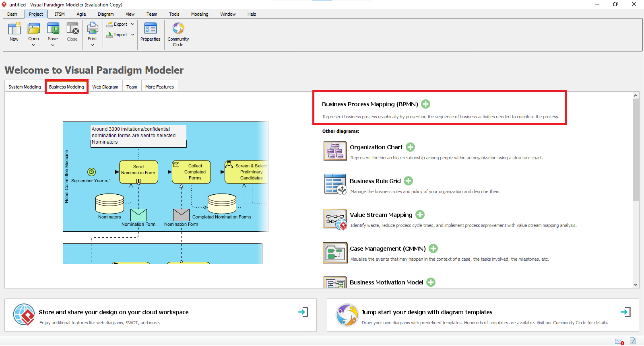Click green plus next to Business Motivation Model
This screenshot has height=346, width=644.
coord(431,282)
